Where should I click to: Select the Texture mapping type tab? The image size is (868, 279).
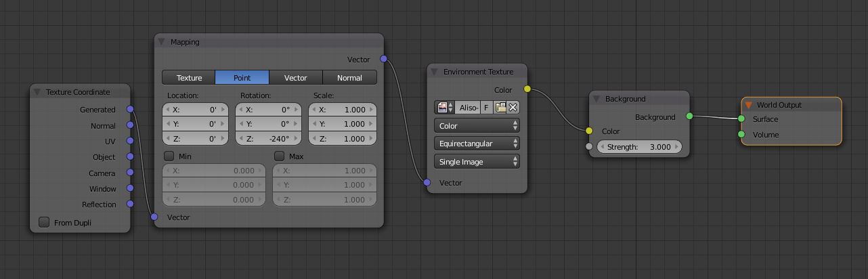(189, 78)
